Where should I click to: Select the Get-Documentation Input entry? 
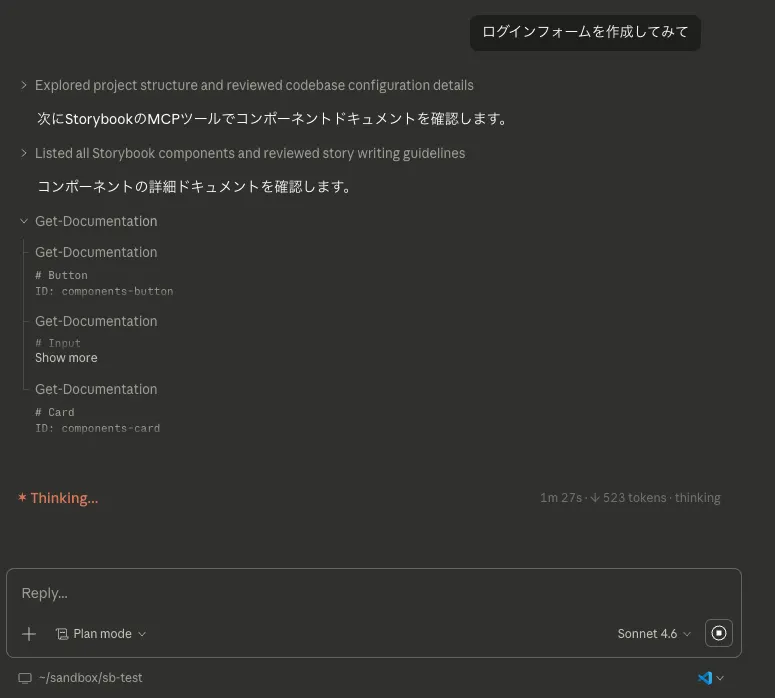point(96,321)
